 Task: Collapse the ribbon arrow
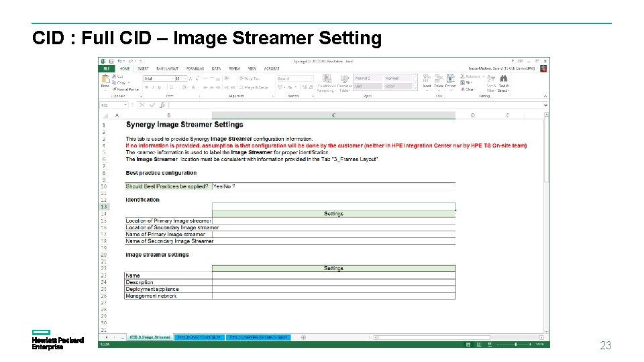click(545, 96)
